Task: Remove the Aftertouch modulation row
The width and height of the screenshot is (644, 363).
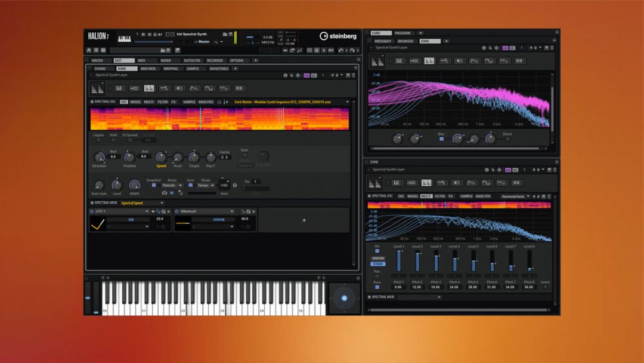Action: (x=253, y=211)
